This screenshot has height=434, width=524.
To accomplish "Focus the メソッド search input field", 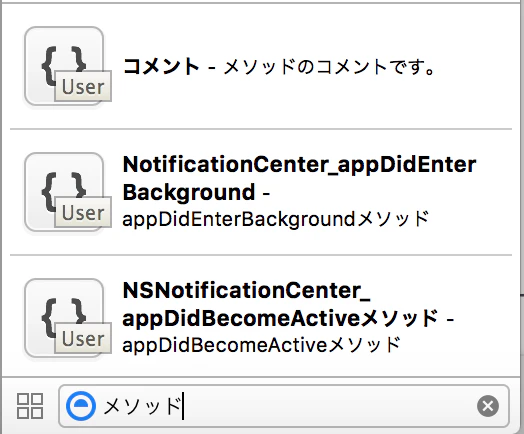I will click(x=284, y=406).
